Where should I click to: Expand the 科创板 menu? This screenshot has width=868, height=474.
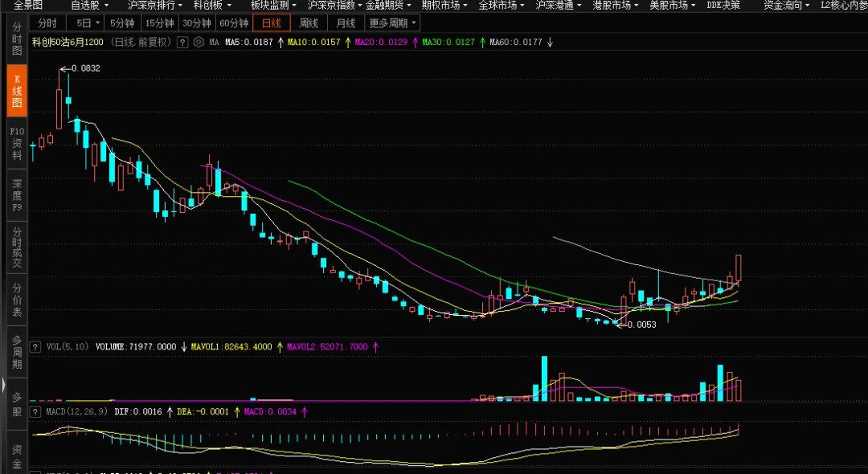pyautogui.click(x=212, y=5)
